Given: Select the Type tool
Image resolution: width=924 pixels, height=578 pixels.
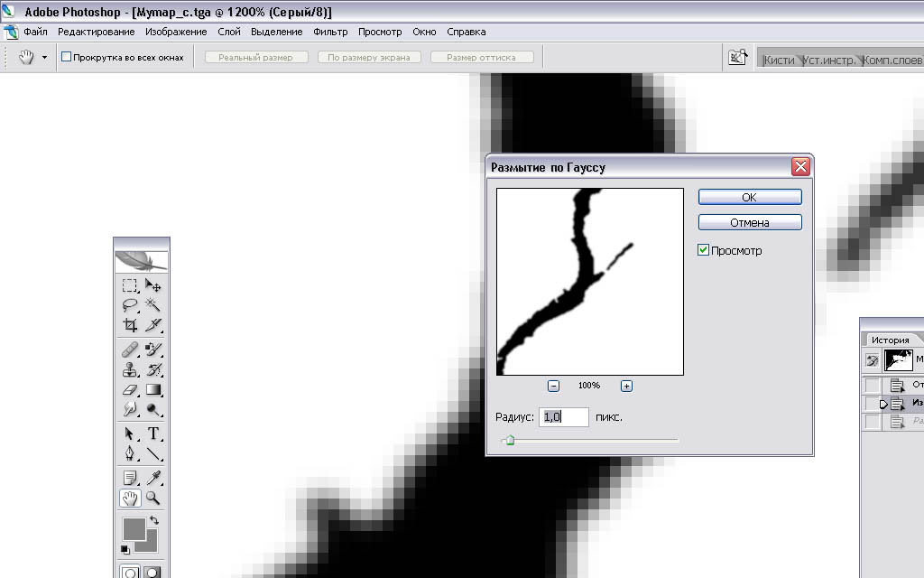Looking at the screenshot, I should pyautogui.click(x=153, y=434).
